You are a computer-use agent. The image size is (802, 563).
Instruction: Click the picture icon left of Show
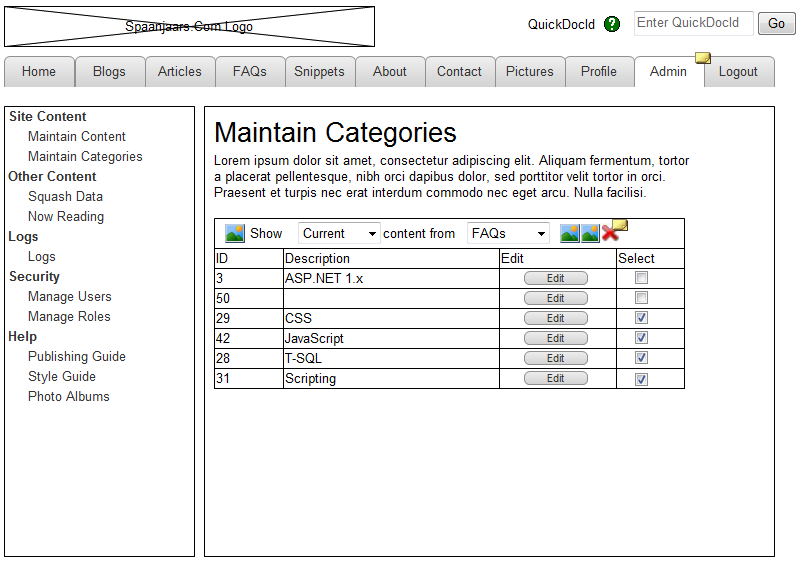235,233
